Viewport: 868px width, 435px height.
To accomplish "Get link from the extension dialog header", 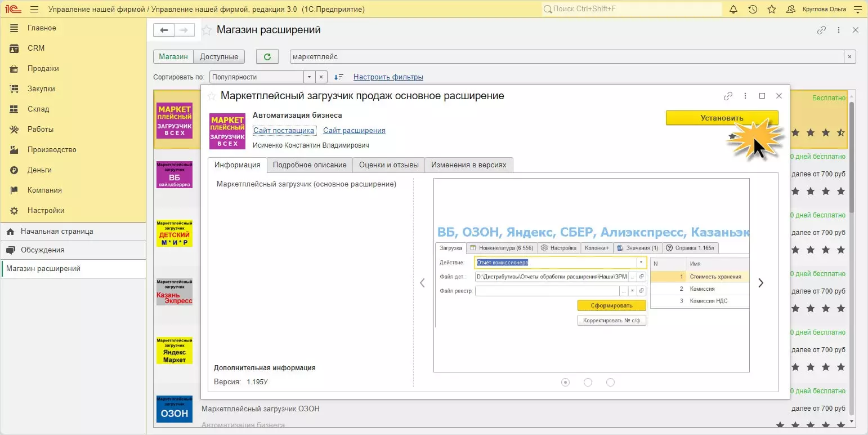I will tap(728, 96).
